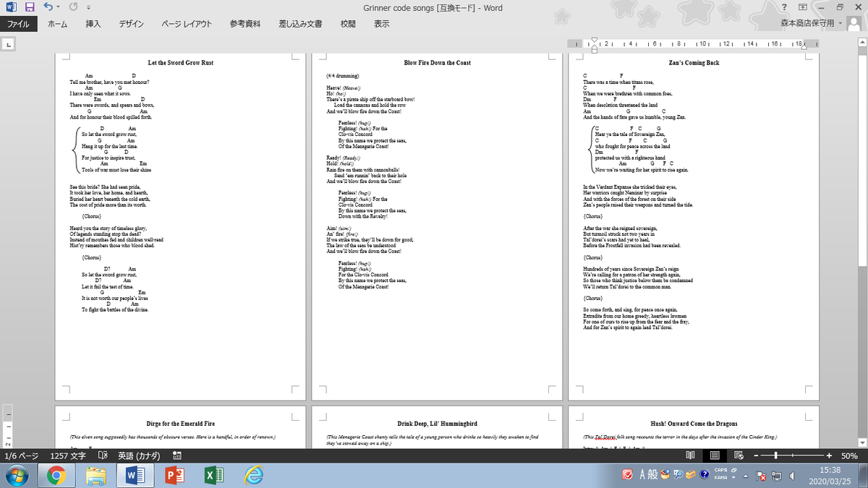This screenshot has width=868, height=488.
Task: Click the proofing errors icon in status bar
Action: [x=103, y=456]
